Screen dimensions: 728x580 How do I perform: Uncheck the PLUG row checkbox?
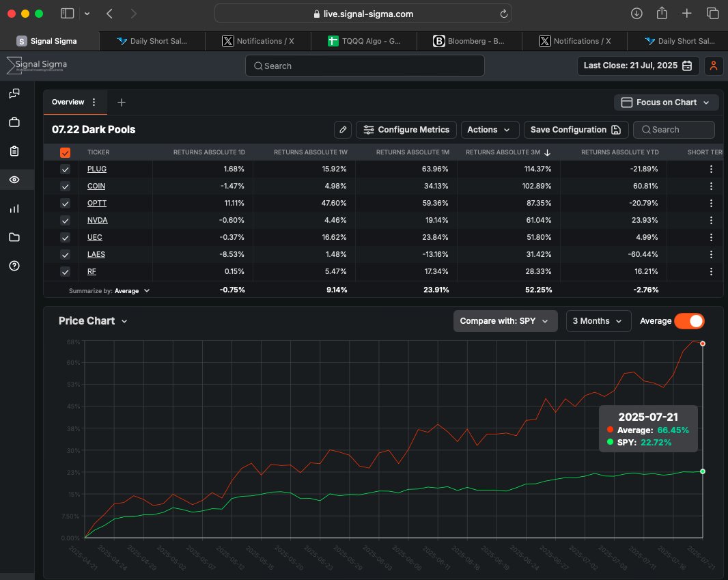[65, 169]
